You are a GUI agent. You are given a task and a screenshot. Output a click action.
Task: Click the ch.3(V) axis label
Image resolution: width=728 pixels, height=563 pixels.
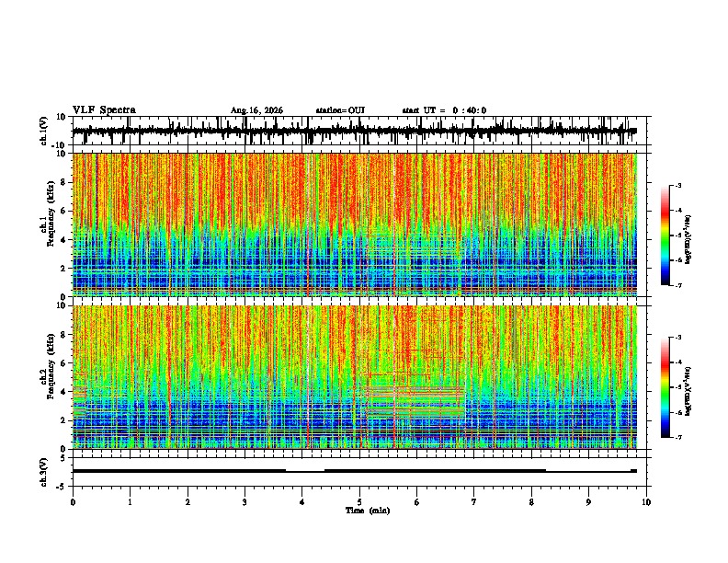[44, 472]
